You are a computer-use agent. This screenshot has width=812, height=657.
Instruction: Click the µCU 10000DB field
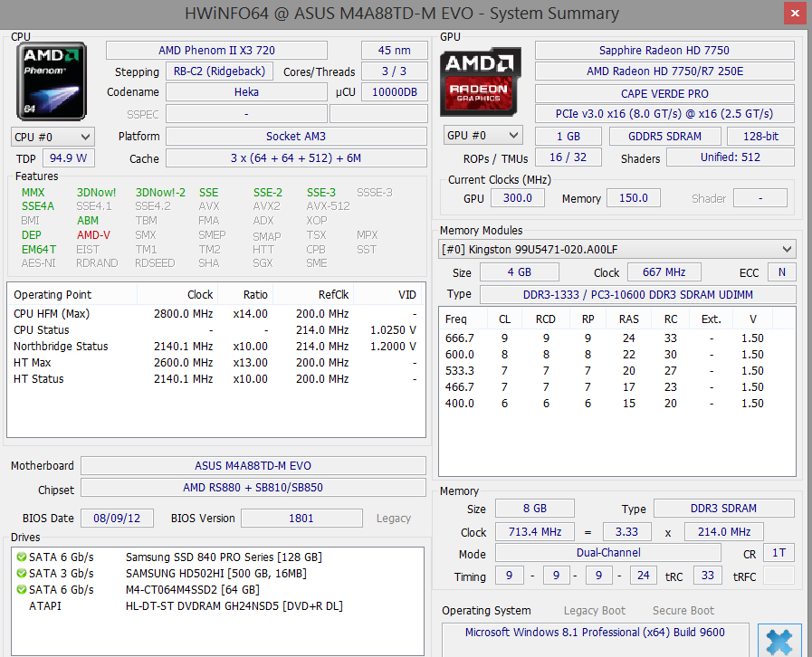(x=395, y=91)
